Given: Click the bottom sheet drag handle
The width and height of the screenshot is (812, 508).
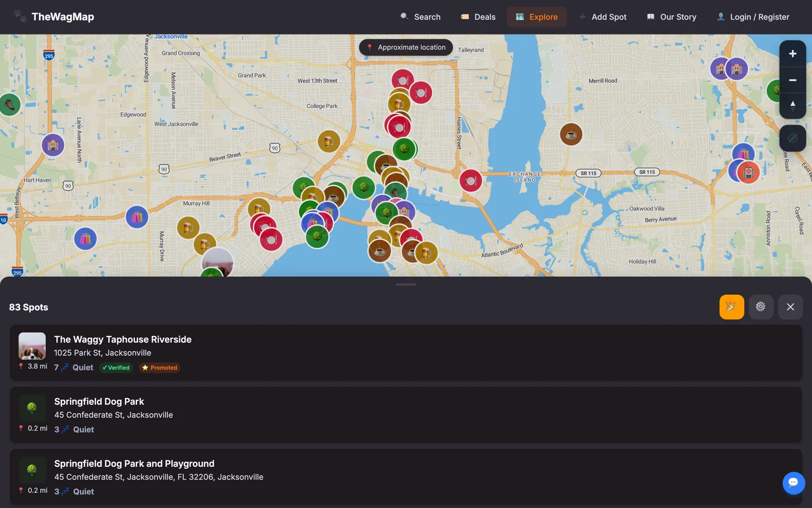Looking at the screenshot, I should (406, 284).
